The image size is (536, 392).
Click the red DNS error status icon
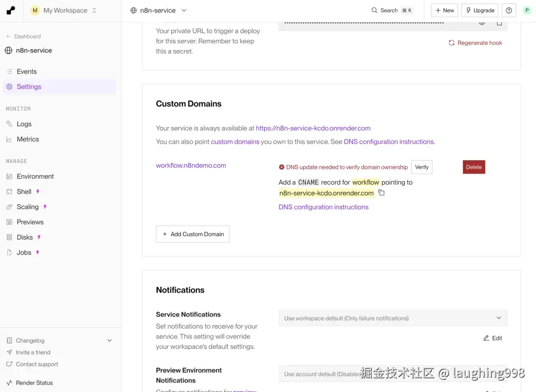[x=282, y=167]
